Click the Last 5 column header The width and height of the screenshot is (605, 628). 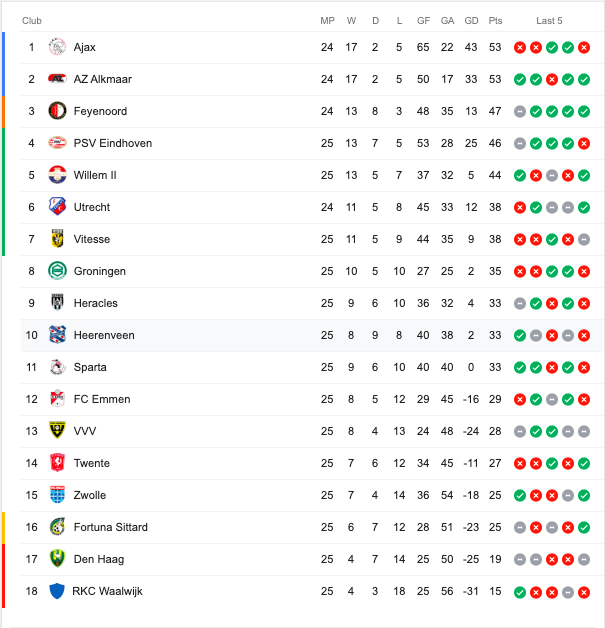coord(549,21)
